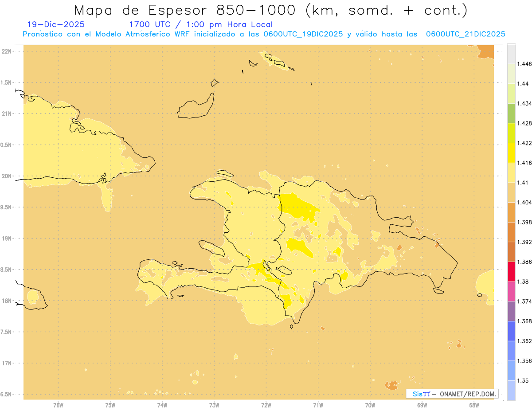Pick the red colorbar band between 1.38 and 1.386
The image size is (532, 411).
tap(511, 271)
